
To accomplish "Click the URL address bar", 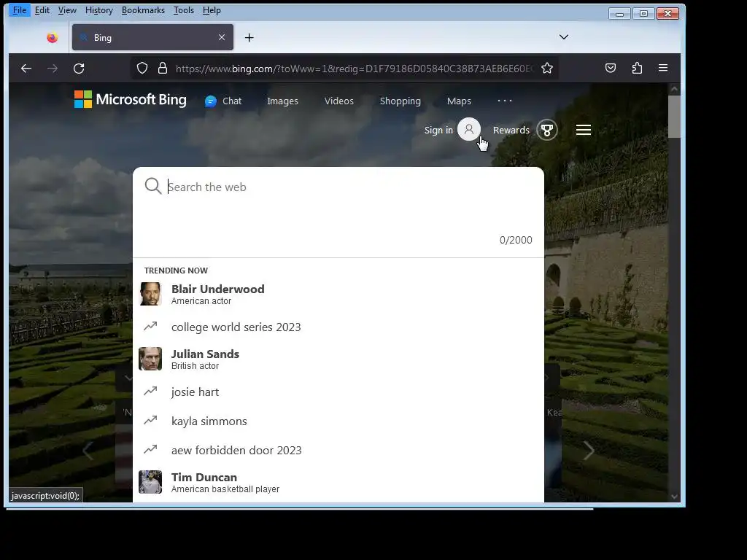I will point(354,69).
